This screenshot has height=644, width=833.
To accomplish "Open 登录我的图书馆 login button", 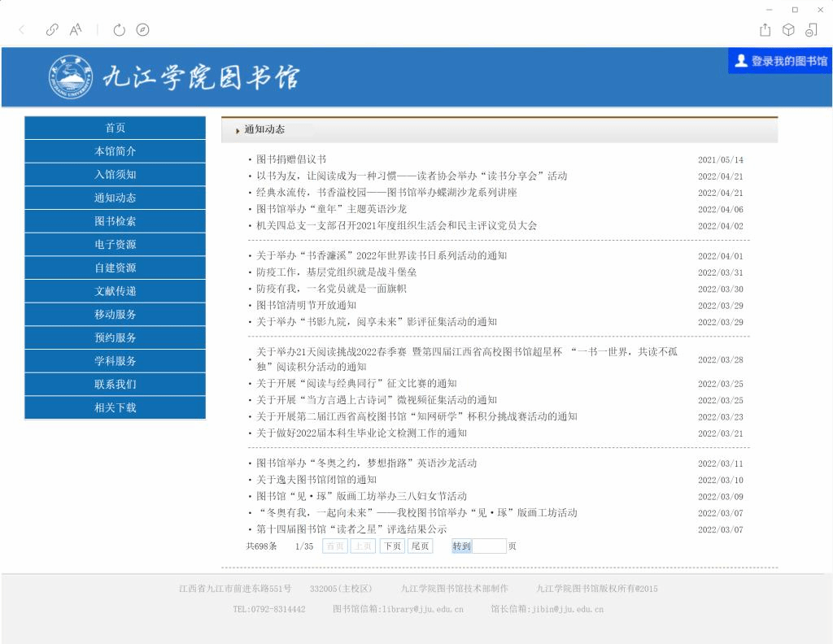I will pyautogui.click(x=780, y=61).
